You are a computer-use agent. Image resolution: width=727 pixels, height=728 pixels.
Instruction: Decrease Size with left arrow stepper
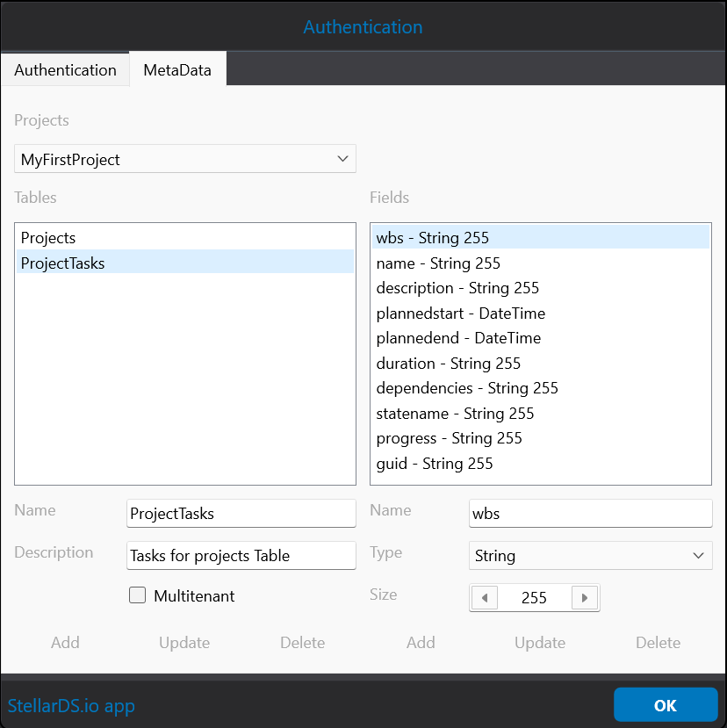tap(484, 598)
